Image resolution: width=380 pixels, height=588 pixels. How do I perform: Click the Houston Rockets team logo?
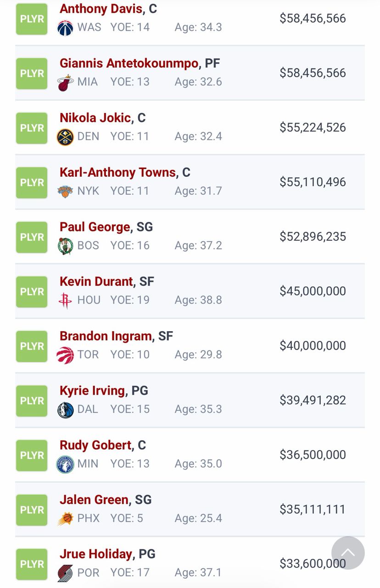(x=65, y=300)
